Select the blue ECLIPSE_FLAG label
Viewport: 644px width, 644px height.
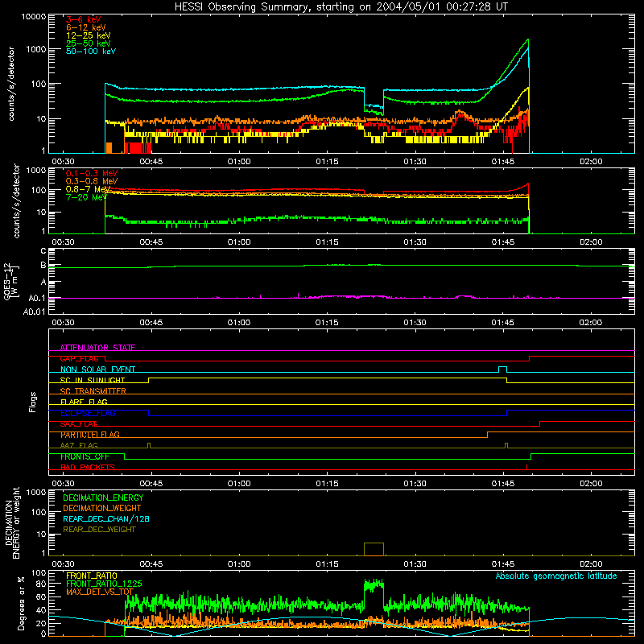click(88, 413)
